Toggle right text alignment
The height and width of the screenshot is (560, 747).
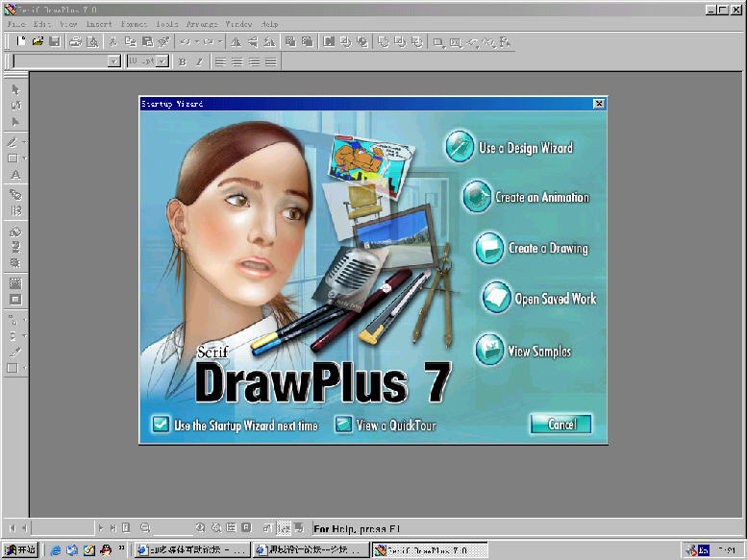[x=254, y=61]
